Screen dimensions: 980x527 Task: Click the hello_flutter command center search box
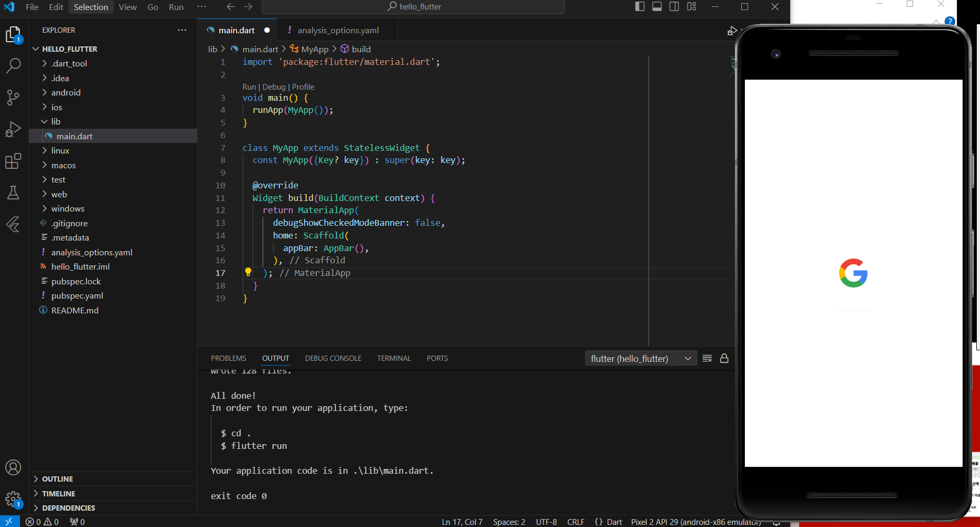413,7
